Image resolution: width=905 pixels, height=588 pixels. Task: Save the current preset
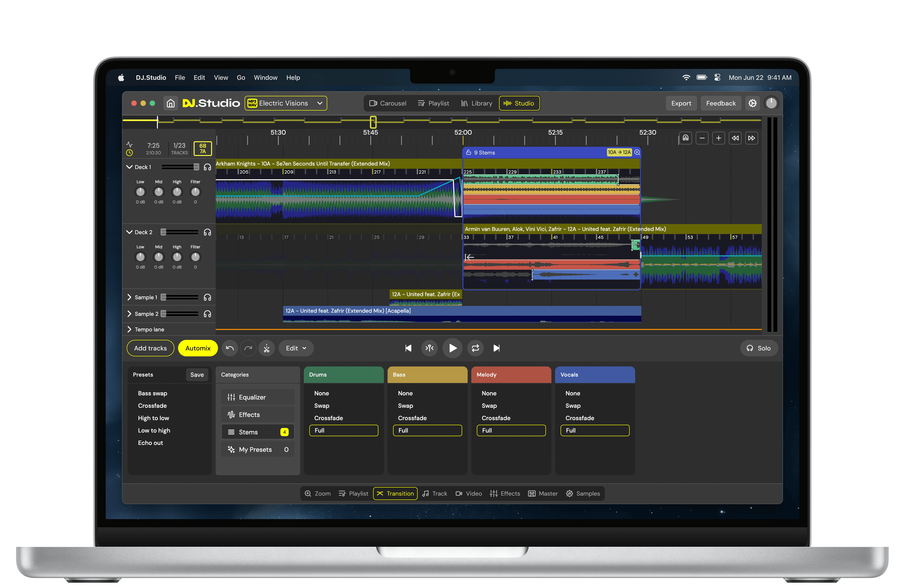[x=197, y=375]
